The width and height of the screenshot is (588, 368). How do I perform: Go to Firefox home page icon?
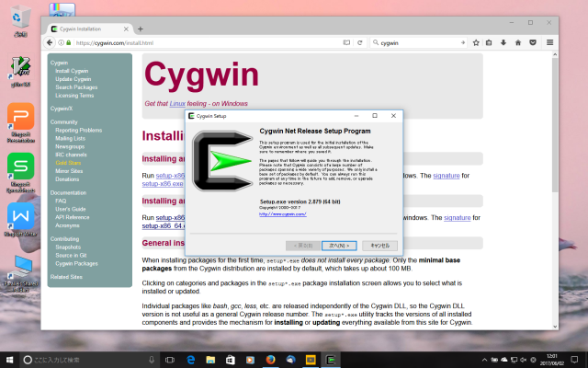518,43
